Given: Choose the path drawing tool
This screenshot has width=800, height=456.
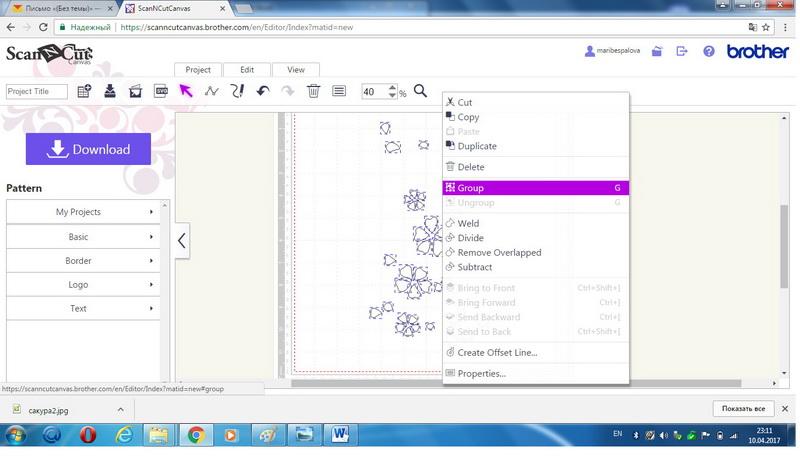Looking at the screenshot, I should tap(211, 91).
